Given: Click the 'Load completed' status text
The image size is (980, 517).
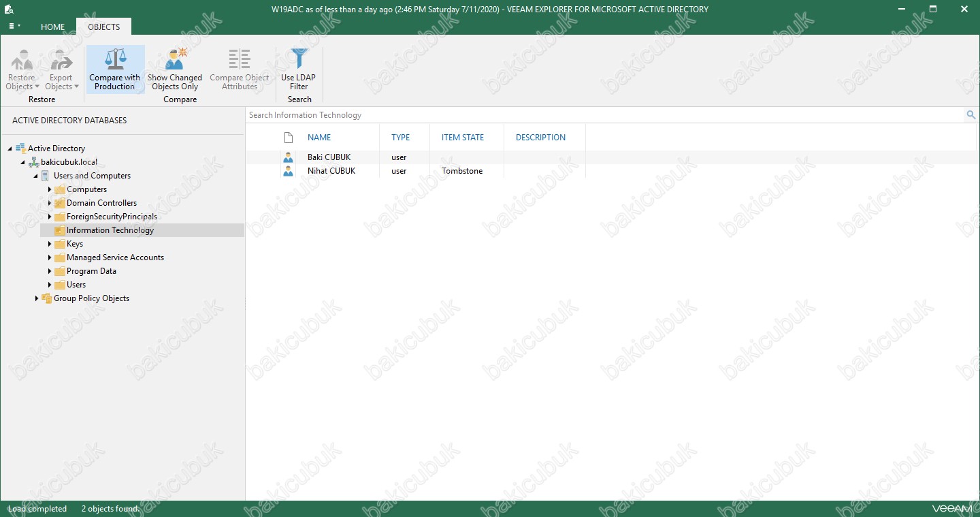Looking at the screenshot, I should 37,509.
